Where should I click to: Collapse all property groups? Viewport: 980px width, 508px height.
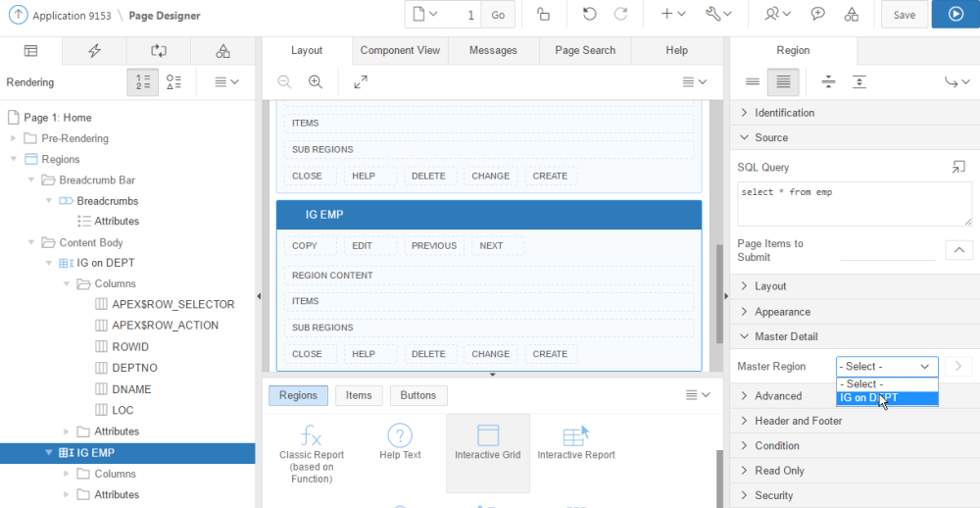click(829, 82)
